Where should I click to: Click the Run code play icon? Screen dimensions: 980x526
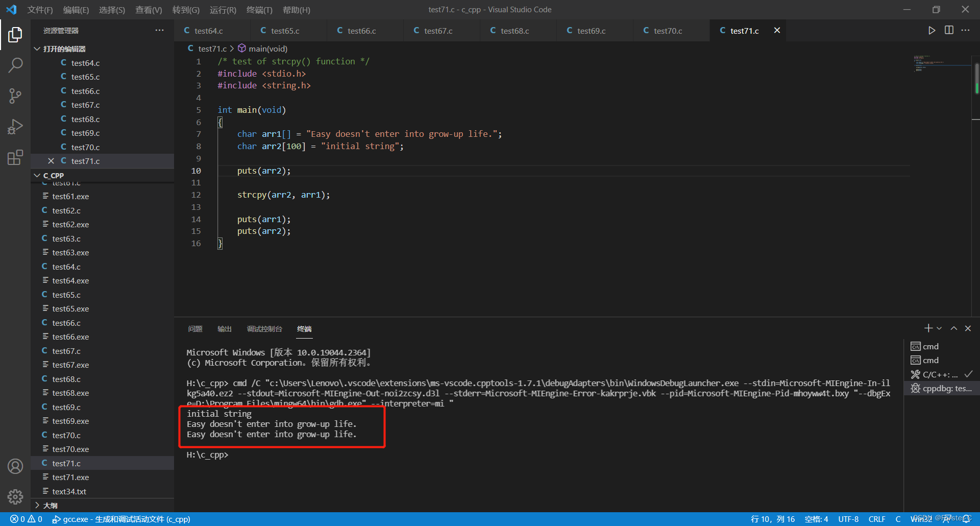[x=932, y=31]
